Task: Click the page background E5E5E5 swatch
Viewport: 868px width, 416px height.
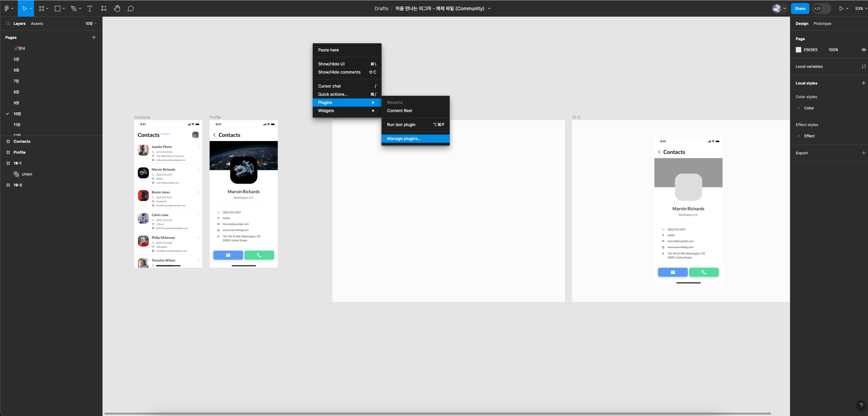Action: coord(799,50)
